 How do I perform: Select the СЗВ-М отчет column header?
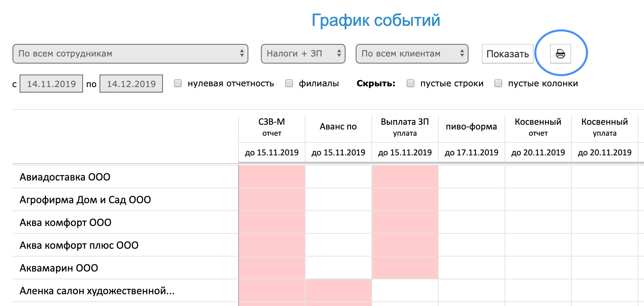click(272, 127)
